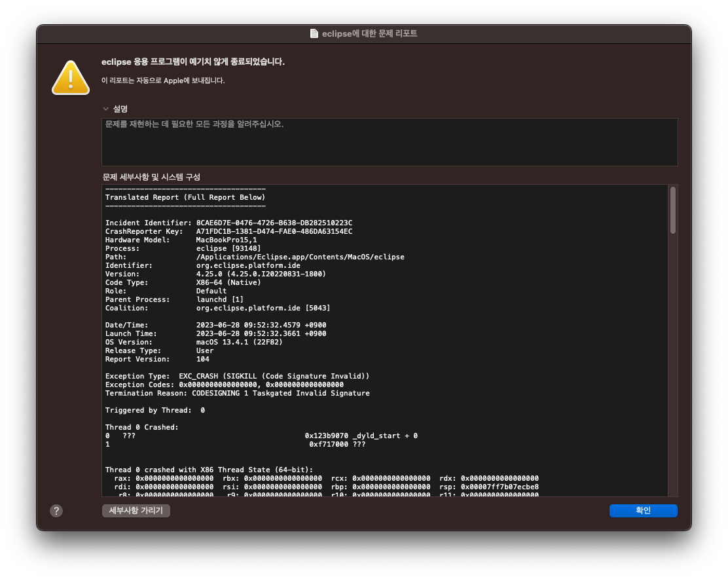Click the _dyld_start + 0 stack frame
728x579 pixels.
(x=261, y=436)
